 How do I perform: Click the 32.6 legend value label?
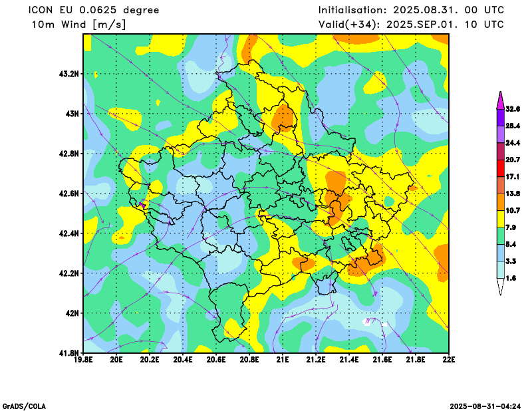tap(513, 108)
